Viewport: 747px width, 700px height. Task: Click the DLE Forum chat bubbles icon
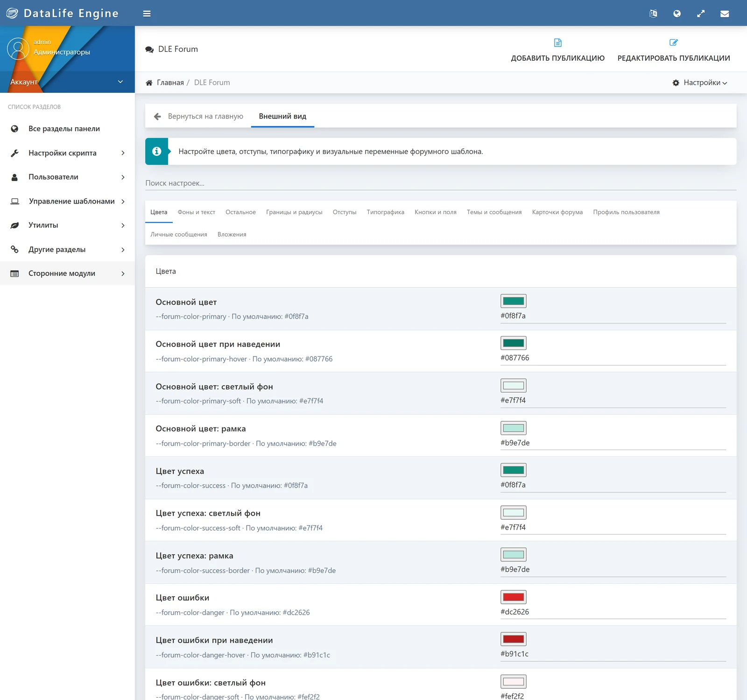149,49
